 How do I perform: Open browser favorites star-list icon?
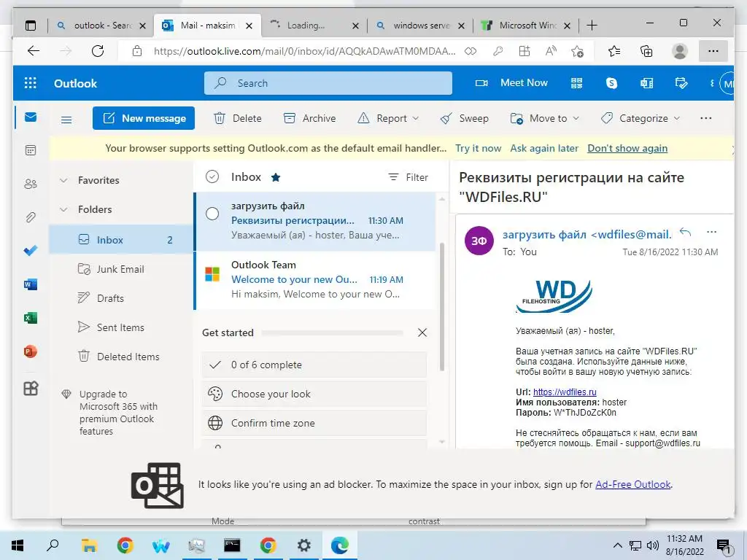[614, 51]
